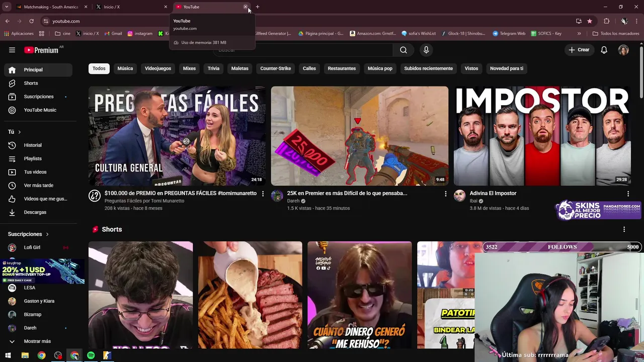Show more bookmarks overflow chevron
Screen dimensions: 644x362
pos(579,34)
